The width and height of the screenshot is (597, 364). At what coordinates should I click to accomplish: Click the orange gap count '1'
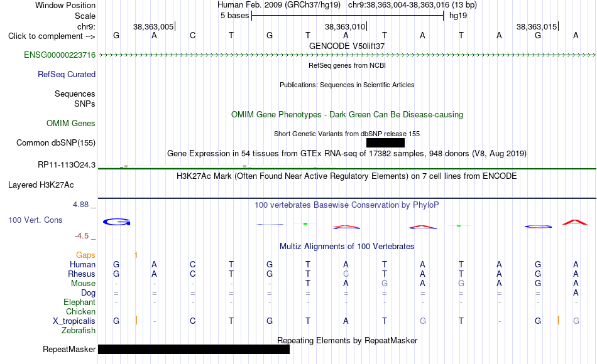coord(136,255)
